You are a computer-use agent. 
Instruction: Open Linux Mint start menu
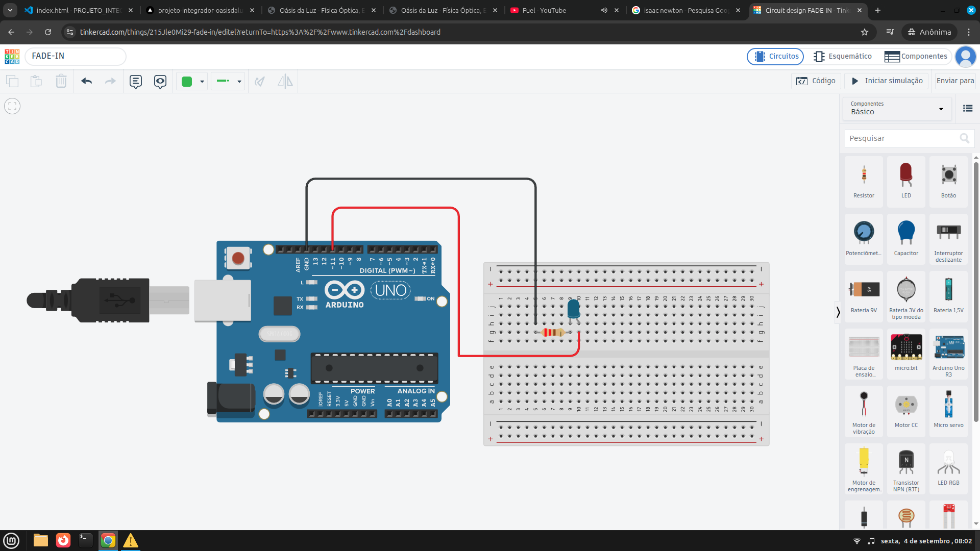pos(11,540)
